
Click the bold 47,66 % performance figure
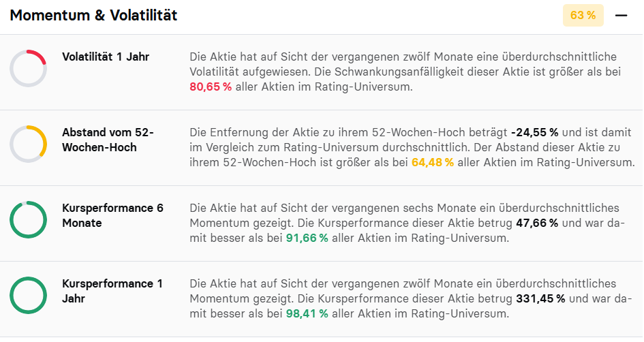click(x=535, y=223)
